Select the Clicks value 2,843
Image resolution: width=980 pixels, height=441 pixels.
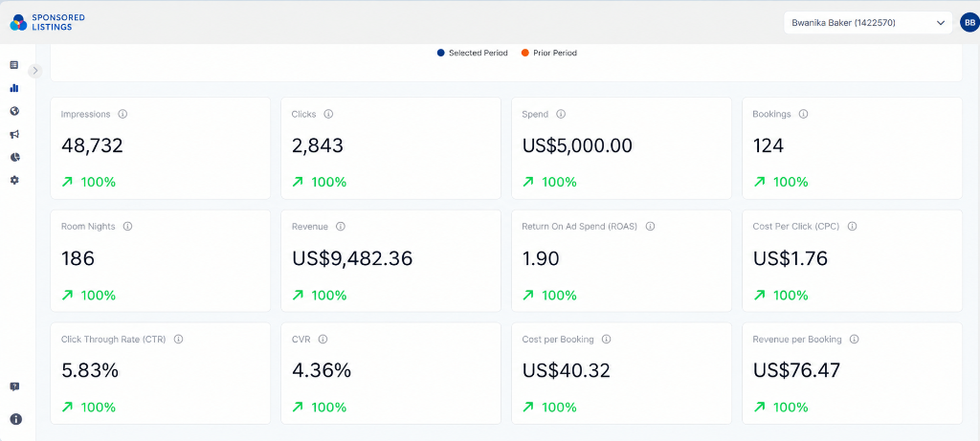(x=318, y=146)
